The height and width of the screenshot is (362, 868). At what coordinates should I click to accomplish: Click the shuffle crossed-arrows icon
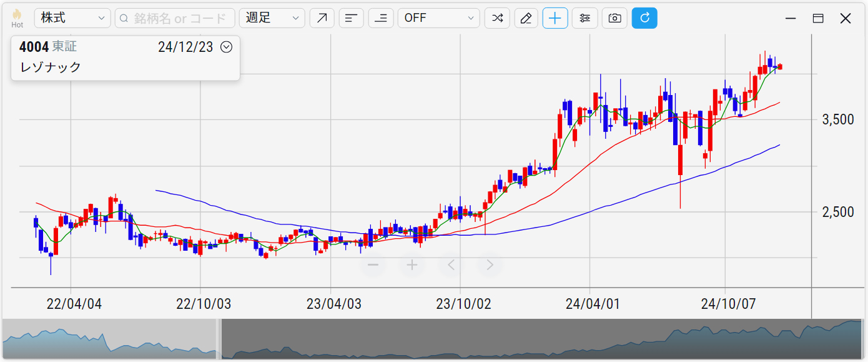click(496, 18)
